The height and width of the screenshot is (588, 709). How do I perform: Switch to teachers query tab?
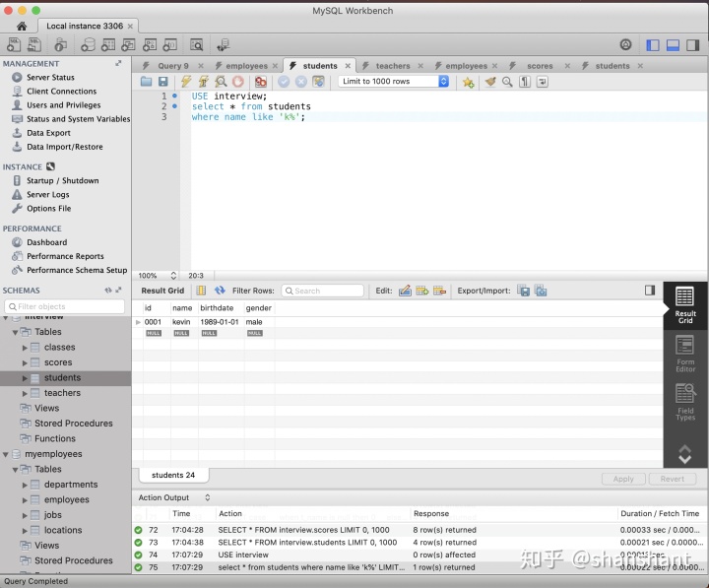click(393, 66)
